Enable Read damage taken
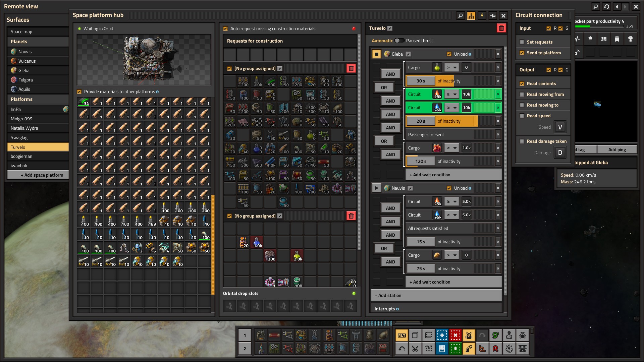The width and height of the screenshot is (644, 362). coord(522,141)
